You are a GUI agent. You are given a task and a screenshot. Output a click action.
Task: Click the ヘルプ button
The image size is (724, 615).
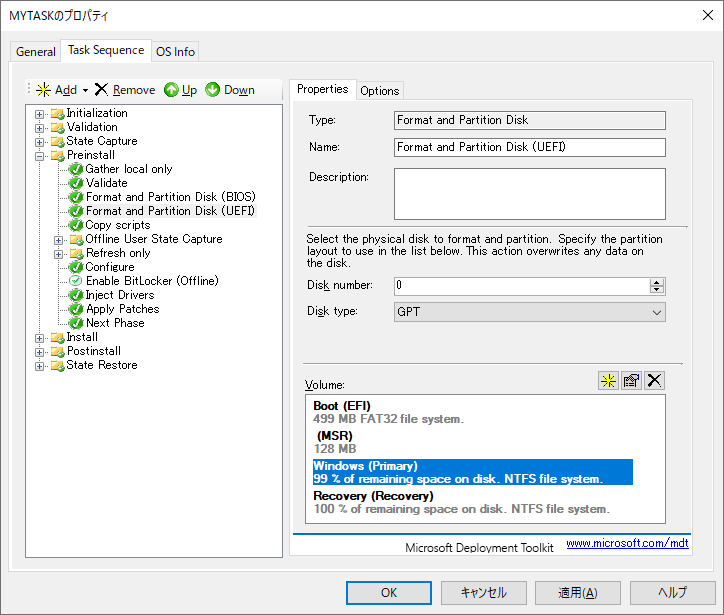coord(672,593)
